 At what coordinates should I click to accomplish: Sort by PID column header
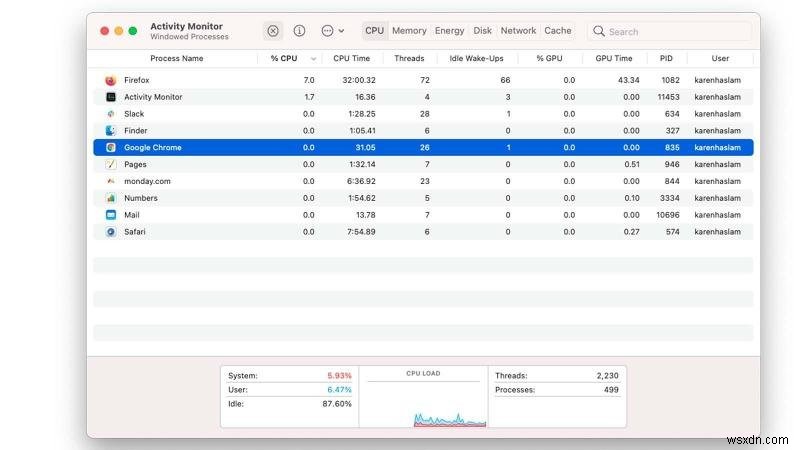pyautogui.click(x=666, y=58)
